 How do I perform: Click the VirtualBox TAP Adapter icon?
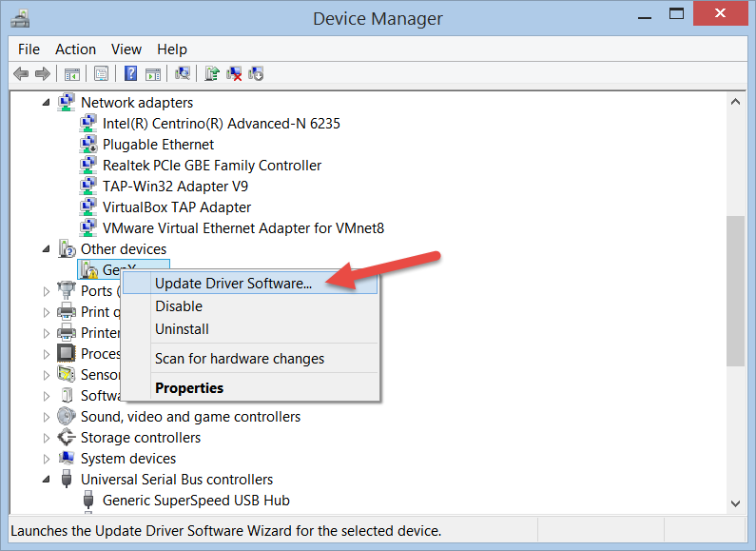click(87, 207)
